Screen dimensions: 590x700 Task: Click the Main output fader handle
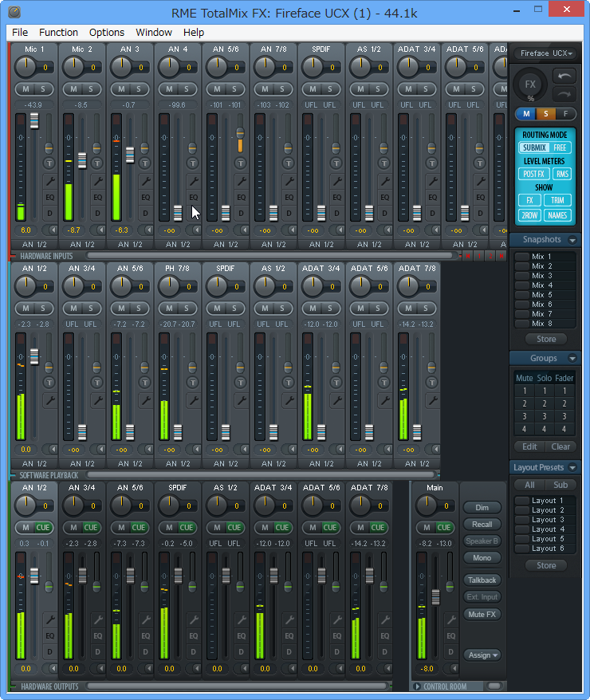(435, 597)
